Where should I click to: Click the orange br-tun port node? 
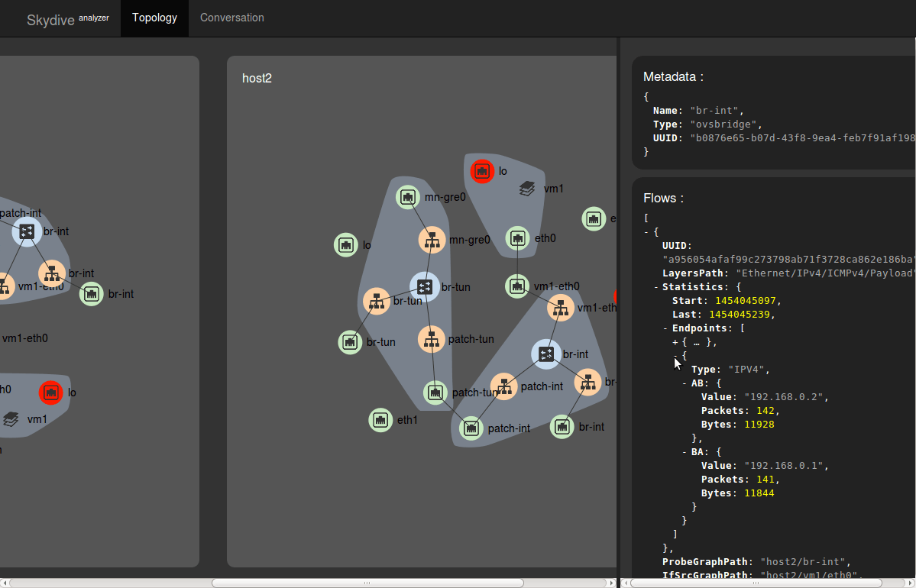point(376,302)
